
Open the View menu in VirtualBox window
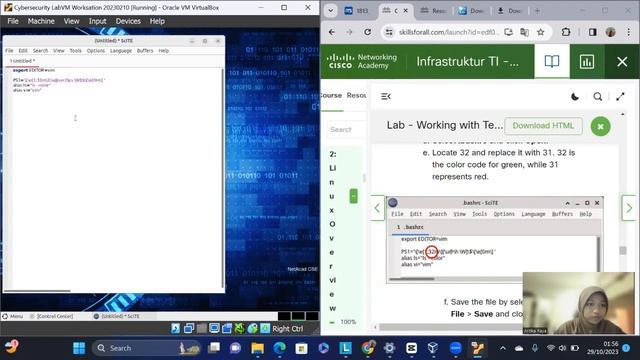point(71,21)
